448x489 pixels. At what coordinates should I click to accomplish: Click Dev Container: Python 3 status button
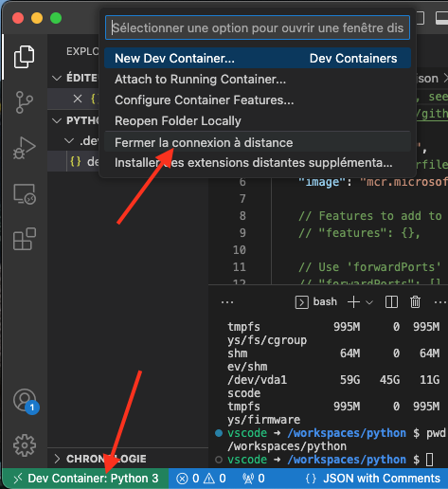click(x=85, y=479)
